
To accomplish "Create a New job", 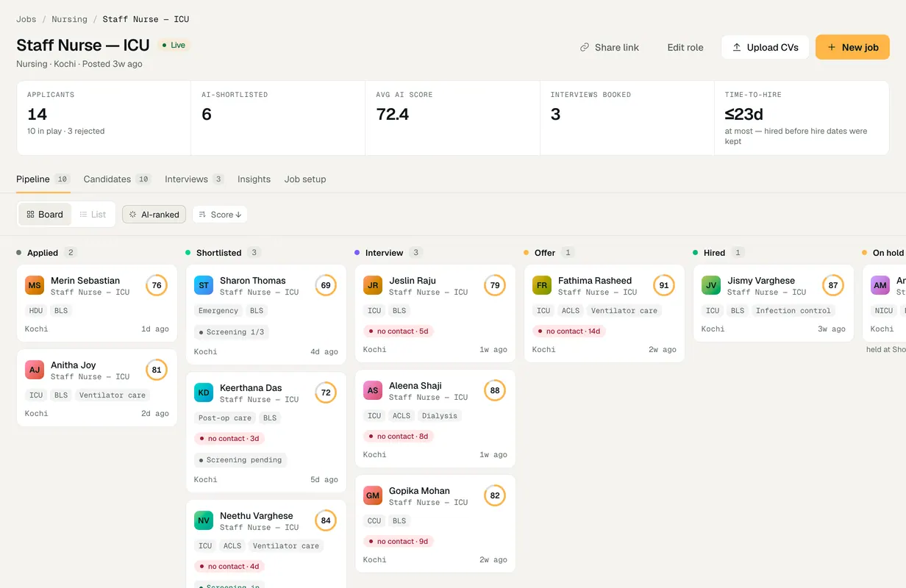I will (x=852, y=47).
